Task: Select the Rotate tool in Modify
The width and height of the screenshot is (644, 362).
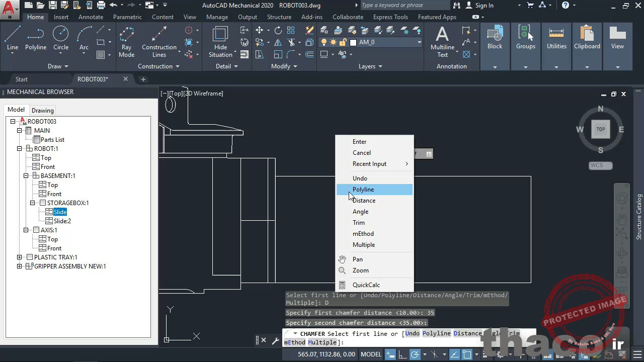Action: (x=278, y=30)
